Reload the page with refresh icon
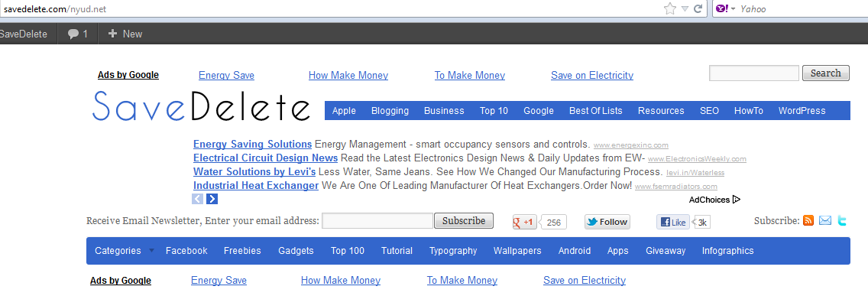The width and height of the screenshot is (868, 296). (698, 9)
